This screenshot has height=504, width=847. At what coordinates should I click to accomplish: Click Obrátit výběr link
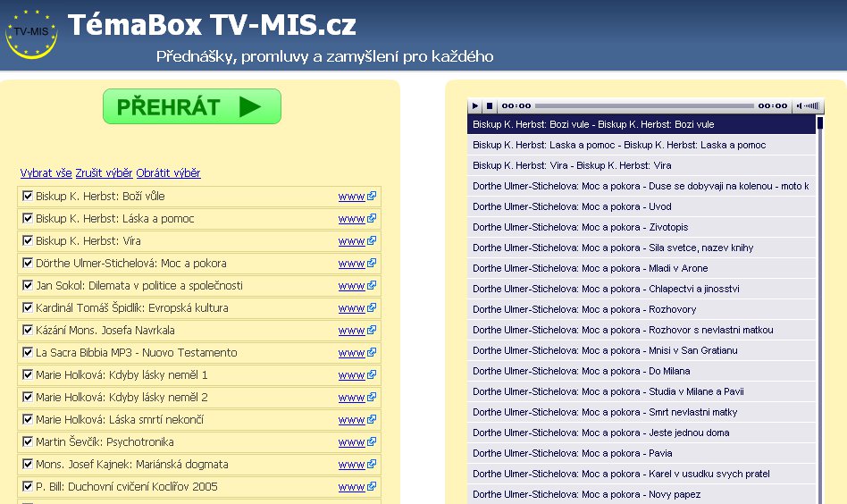(x=168, y=172)
